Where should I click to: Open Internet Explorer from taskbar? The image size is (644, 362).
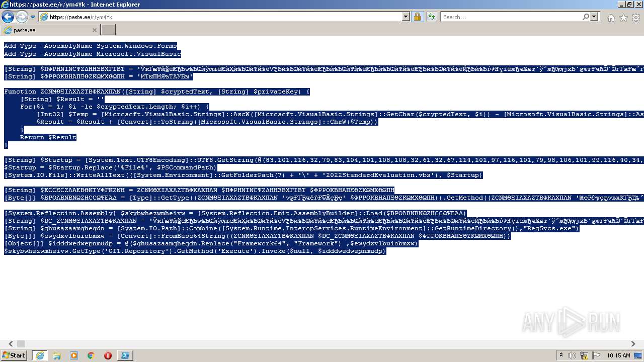tap(39, 355)
